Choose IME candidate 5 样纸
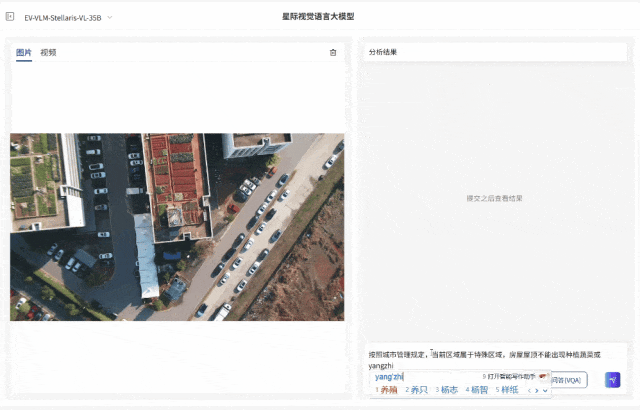Viewport: 640px width, 410px height. coord(507,390)
